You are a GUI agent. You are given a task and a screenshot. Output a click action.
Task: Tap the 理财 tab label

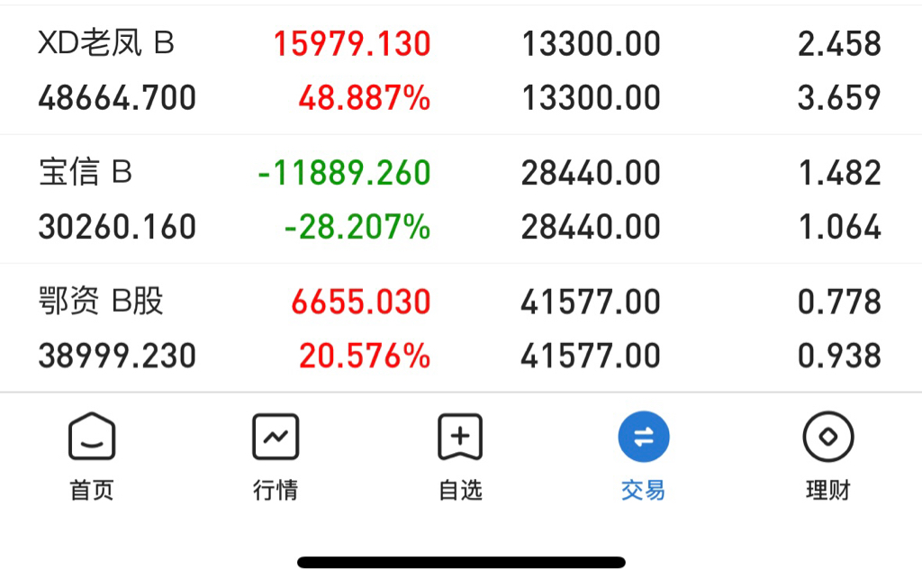tap(827, 491)
